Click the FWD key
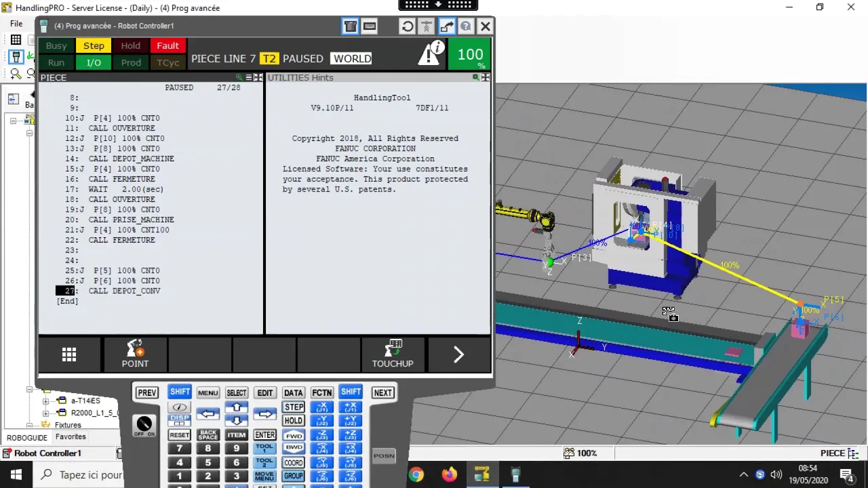This screenshot has height=488, width=868. click(x=294, y=435)
